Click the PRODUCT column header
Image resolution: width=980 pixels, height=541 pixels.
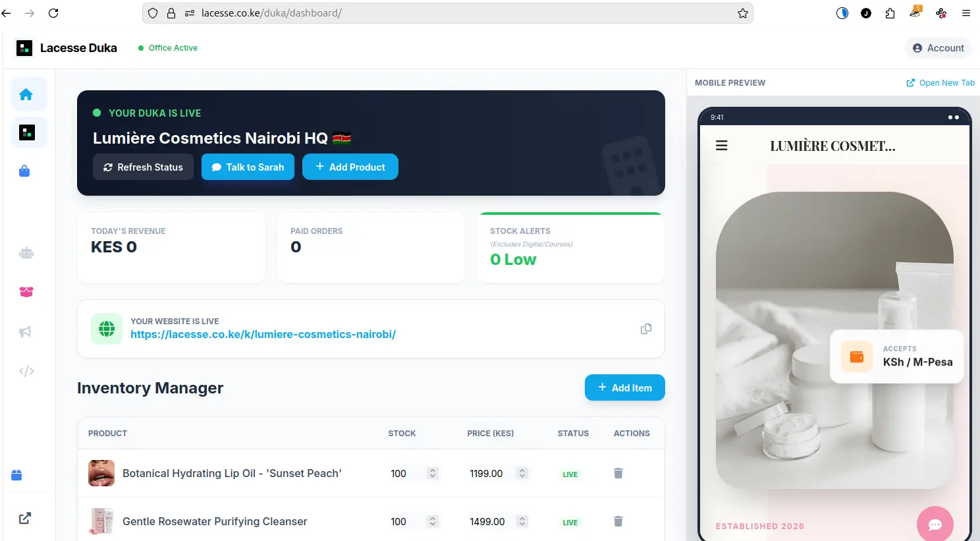pos(107,434)
